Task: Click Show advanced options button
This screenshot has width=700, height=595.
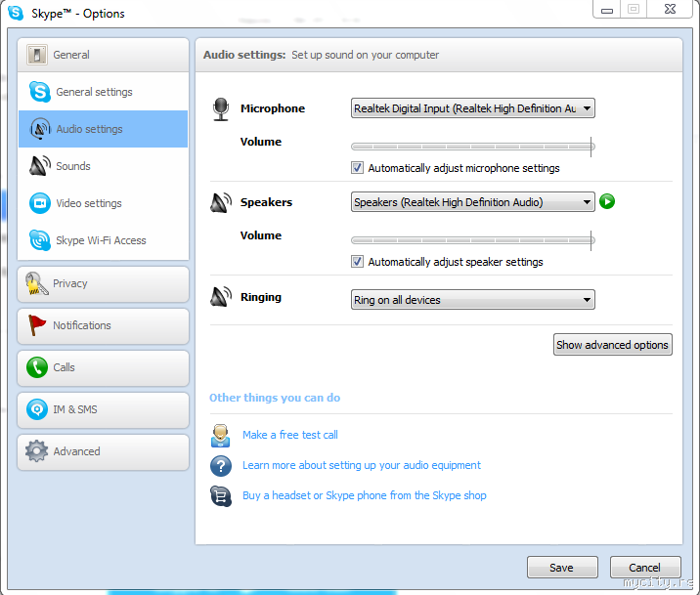Action: pyautogui.click(x=612, y=345)
